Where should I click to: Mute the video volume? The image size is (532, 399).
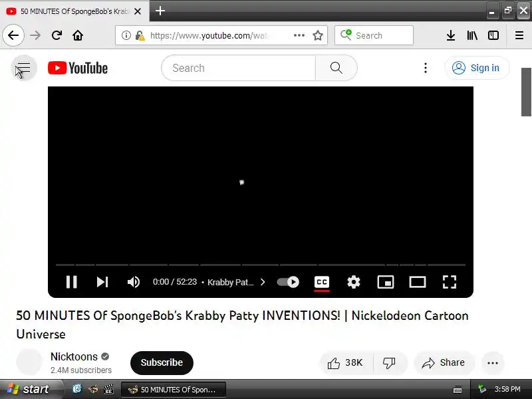point(134,282)
